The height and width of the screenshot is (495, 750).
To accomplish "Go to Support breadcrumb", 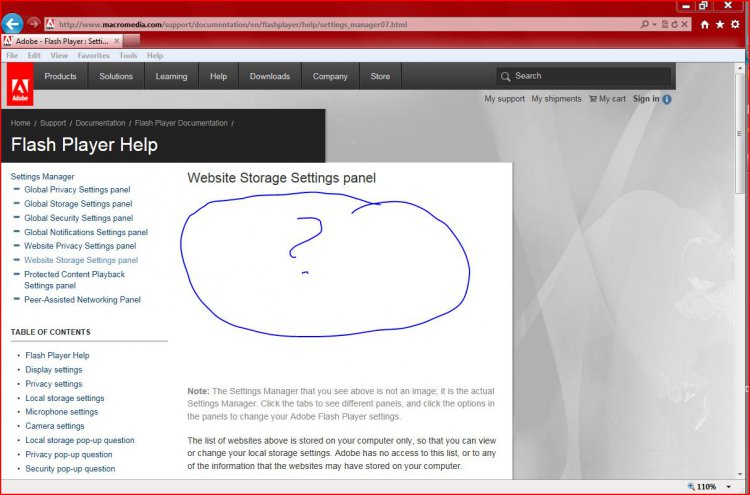I will (x=53, y=123).
